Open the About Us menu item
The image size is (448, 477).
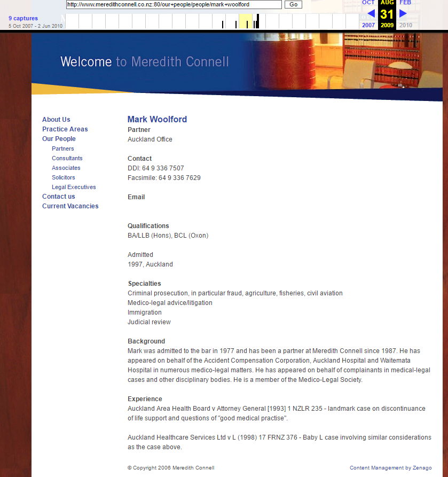point(56,120)
